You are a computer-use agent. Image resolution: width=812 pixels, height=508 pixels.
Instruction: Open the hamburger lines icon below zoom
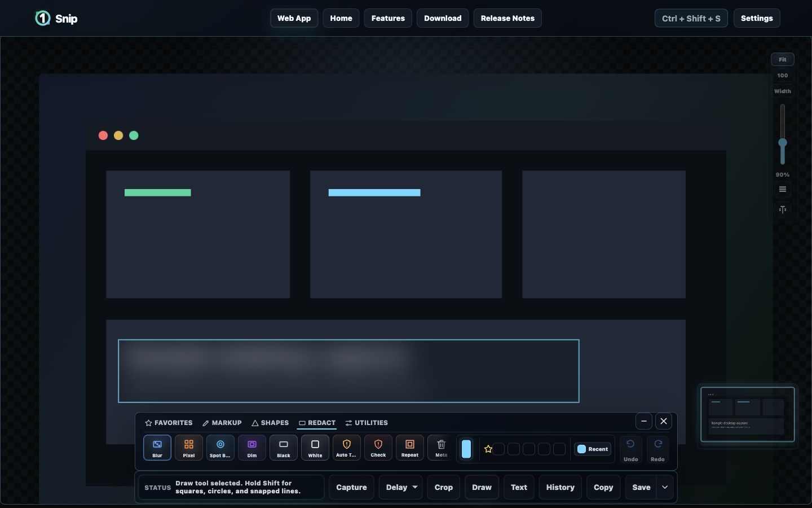coord(783,190)
